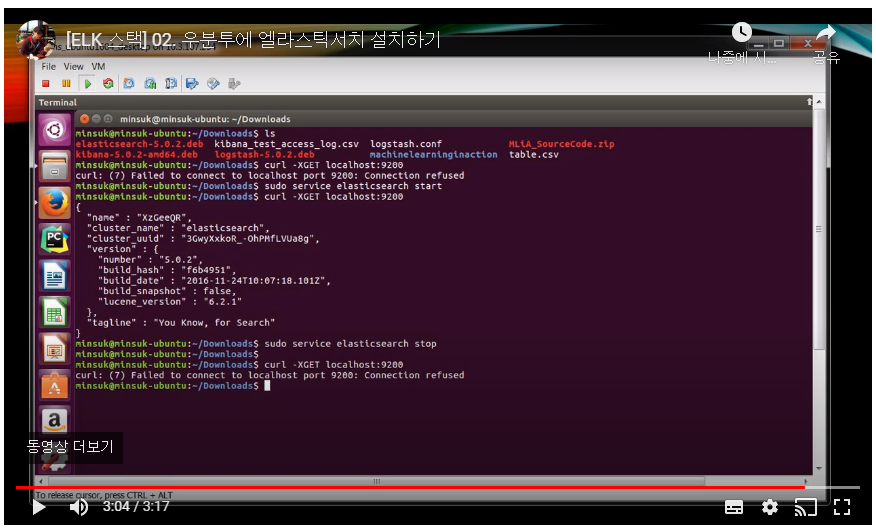Enter fullscreen video mode

842,507
